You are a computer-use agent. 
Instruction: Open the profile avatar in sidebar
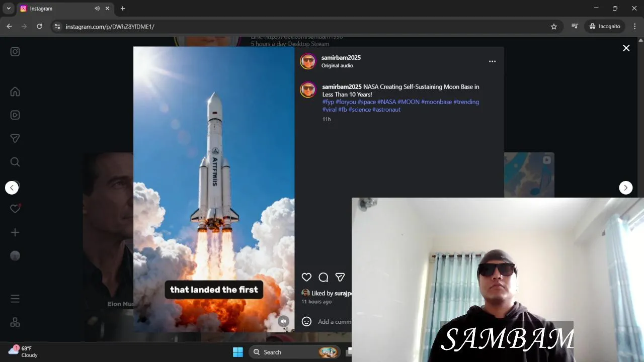[15, 255]
